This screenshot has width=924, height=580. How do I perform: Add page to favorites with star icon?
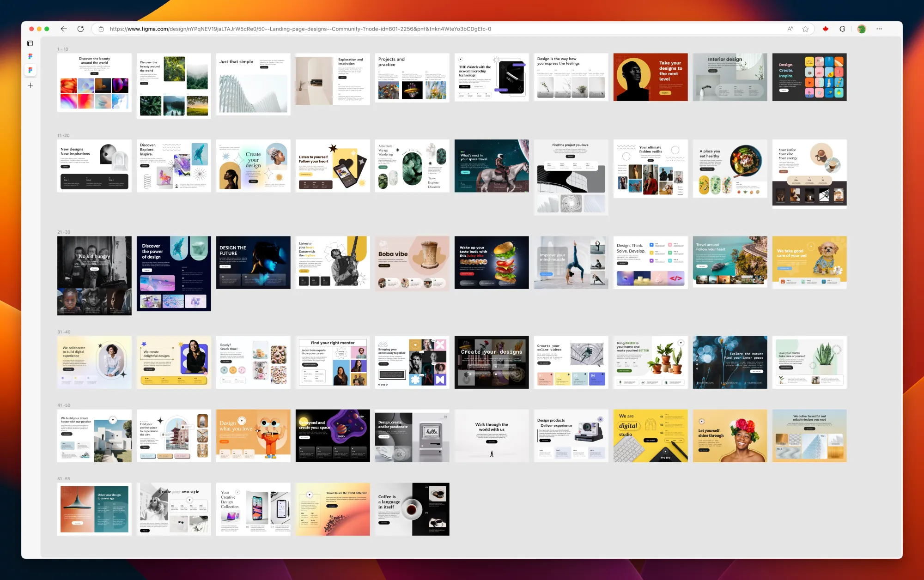tap(805, 29)
